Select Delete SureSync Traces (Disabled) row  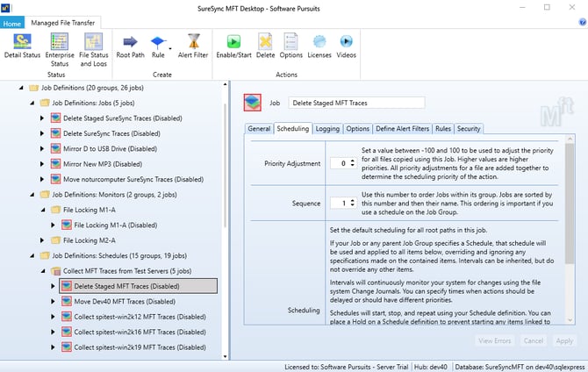[x=111, y=133]
